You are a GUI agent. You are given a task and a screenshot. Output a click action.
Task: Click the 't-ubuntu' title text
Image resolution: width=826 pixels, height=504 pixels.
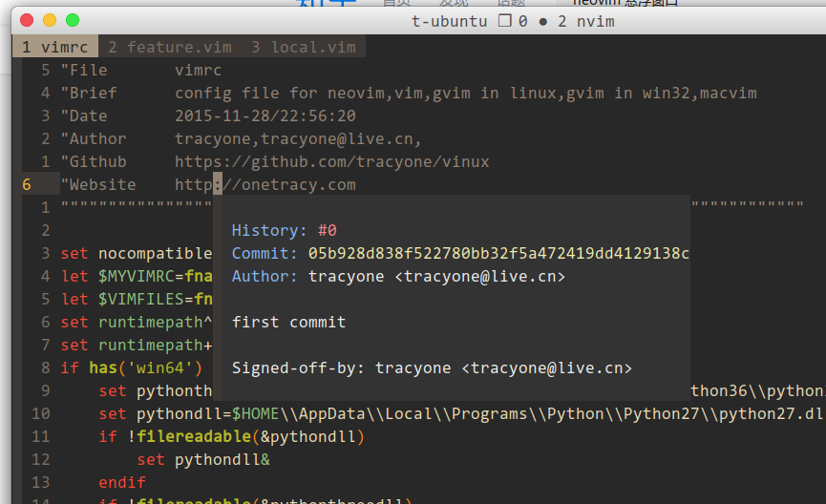click(x=450, y=21)
